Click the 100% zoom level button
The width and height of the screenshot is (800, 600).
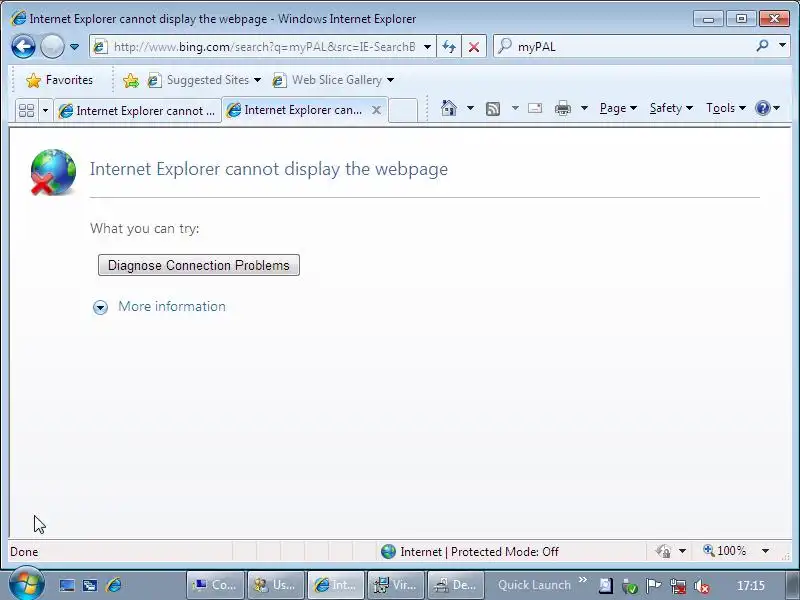724,551
